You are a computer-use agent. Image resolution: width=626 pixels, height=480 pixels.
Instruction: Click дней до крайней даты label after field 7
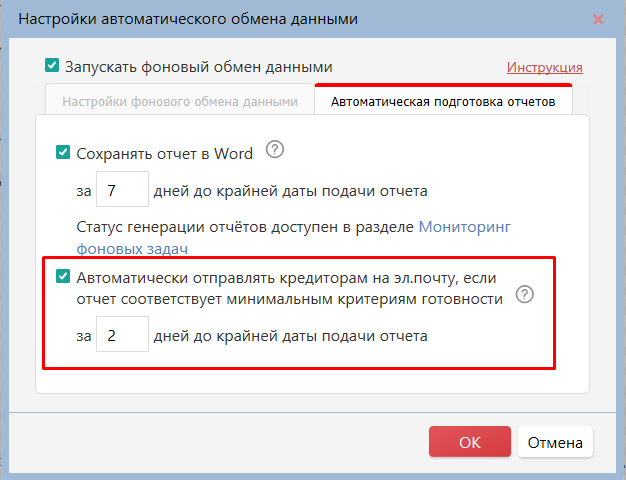(x=290, y=191)
